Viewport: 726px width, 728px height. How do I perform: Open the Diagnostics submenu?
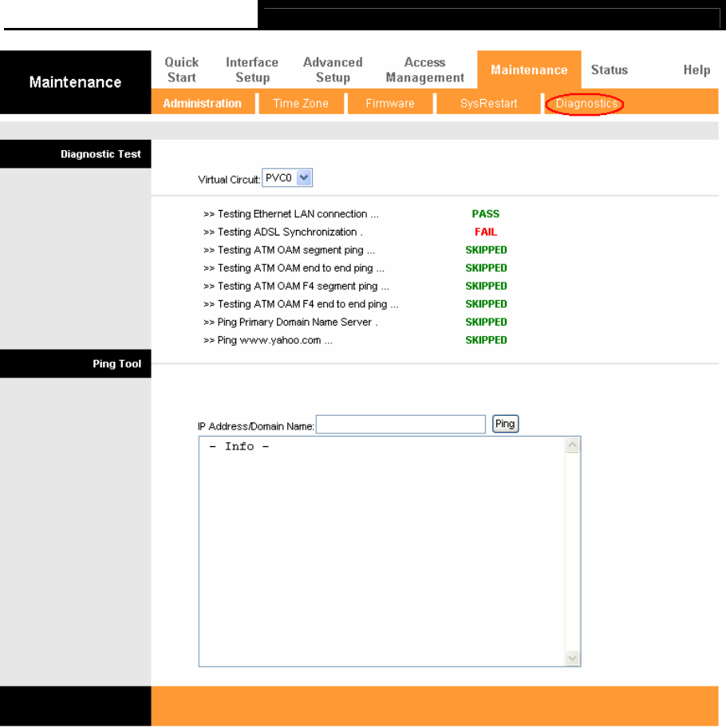[x=586, y=103]
